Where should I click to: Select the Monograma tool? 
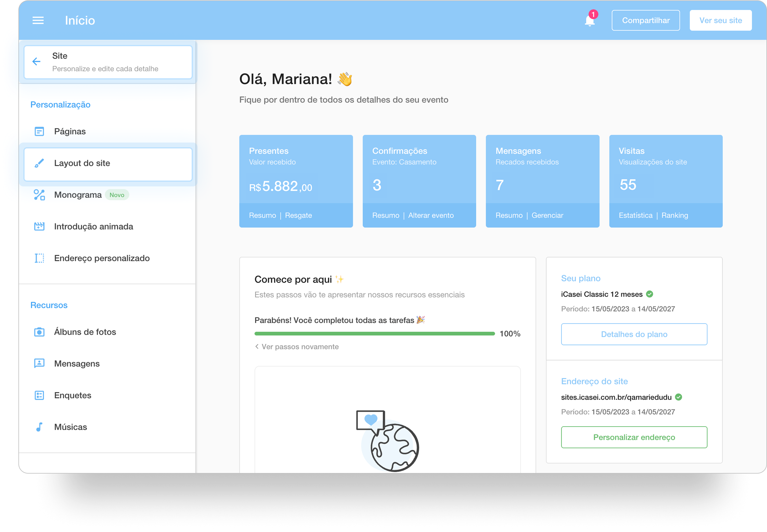pyautogui.click(x=78, y=194)
